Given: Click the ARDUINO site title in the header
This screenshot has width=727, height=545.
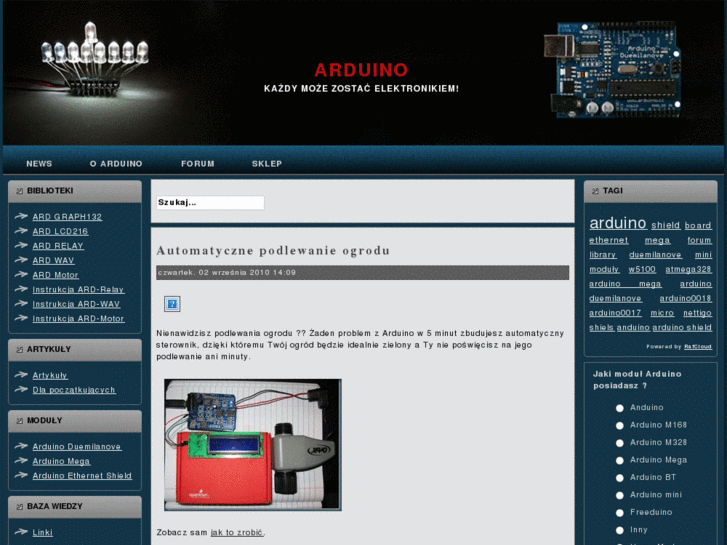Looking at the screenshot, I should [x=361, y=70].
